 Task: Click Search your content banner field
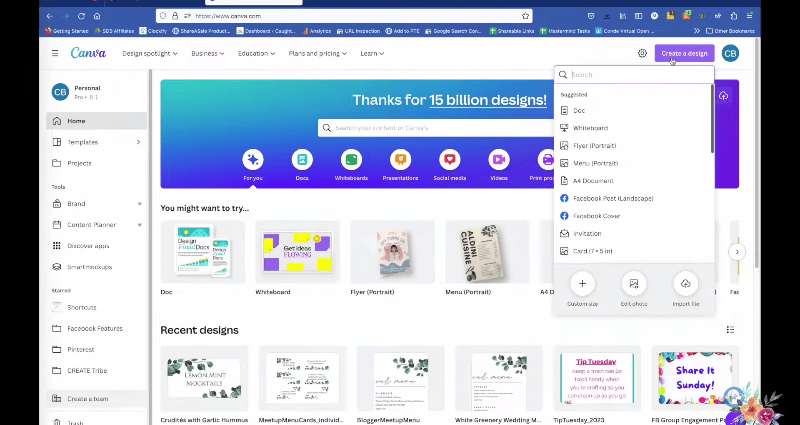point(436,128)
